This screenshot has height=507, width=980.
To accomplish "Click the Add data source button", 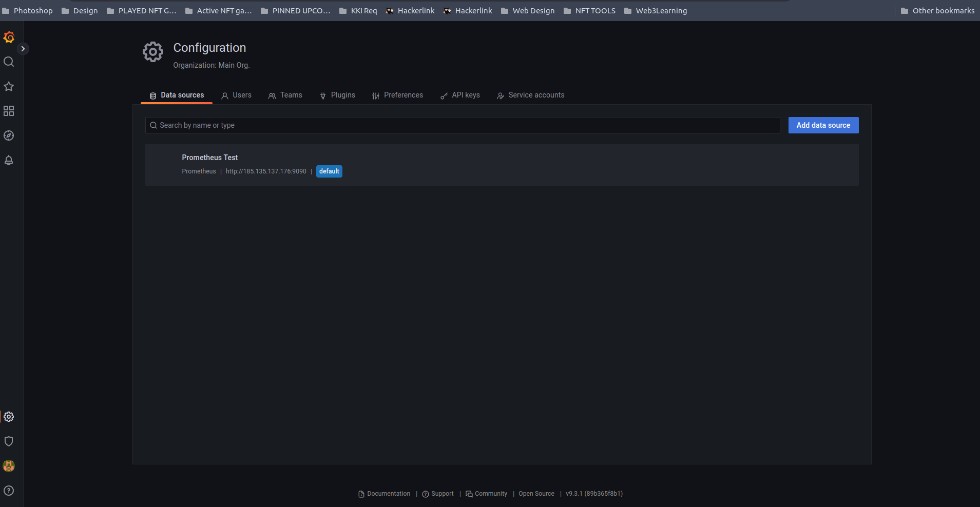I will point(822,125).
